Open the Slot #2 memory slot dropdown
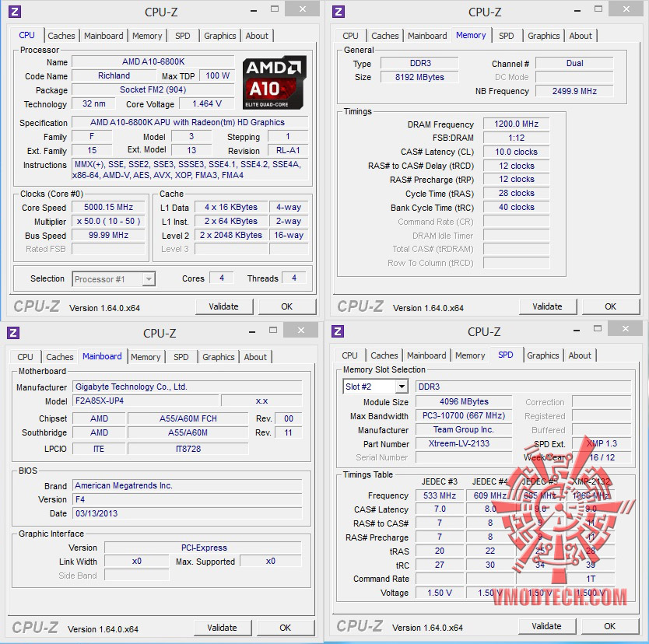The image size is (649, 644). 375,387
